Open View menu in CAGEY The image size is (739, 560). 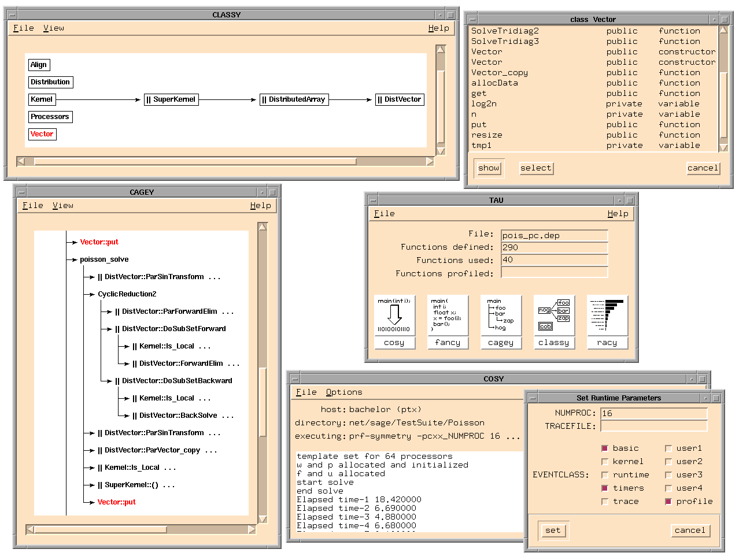[x=63, y=205]
